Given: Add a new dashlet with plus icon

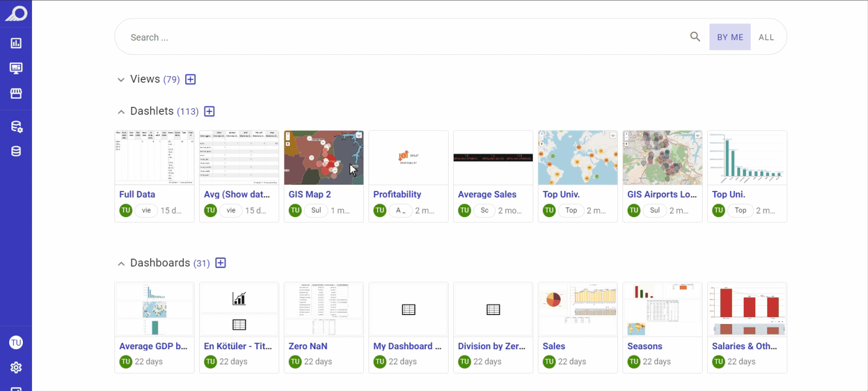Looking at the screenshot, I should coord(209,111).
